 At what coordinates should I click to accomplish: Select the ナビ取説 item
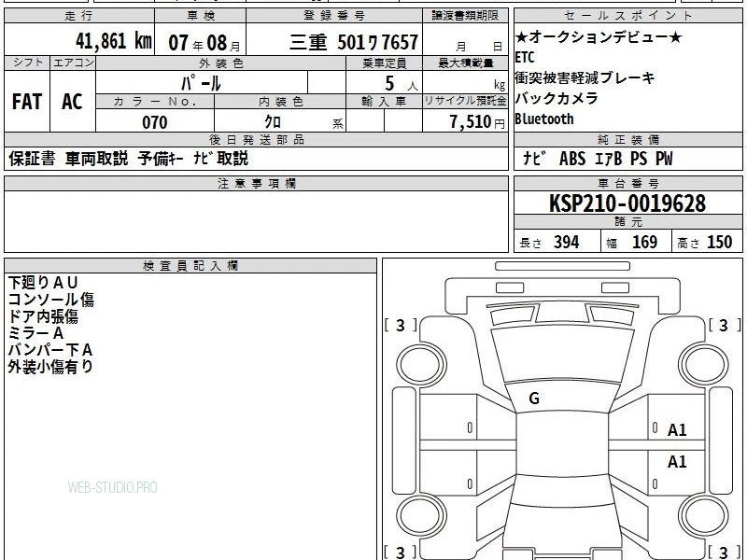pos(220,159)
